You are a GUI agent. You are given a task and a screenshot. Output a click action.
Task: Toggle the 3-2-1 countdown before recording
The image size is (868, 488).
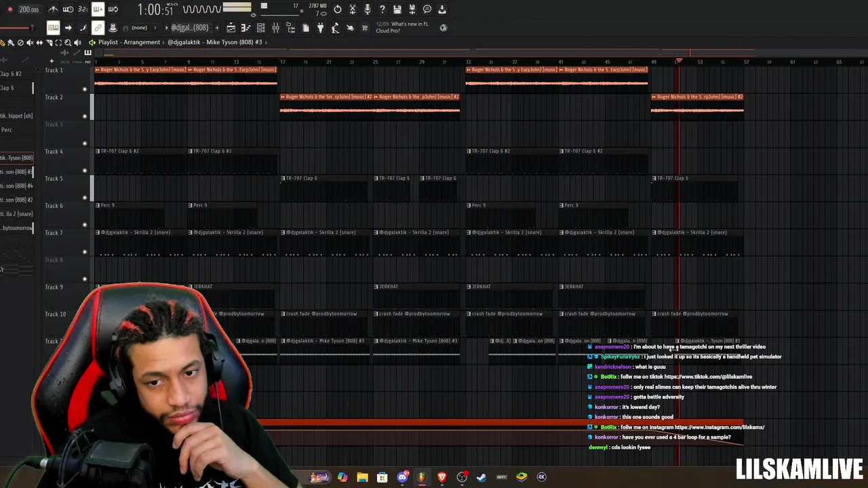(83, 9)
